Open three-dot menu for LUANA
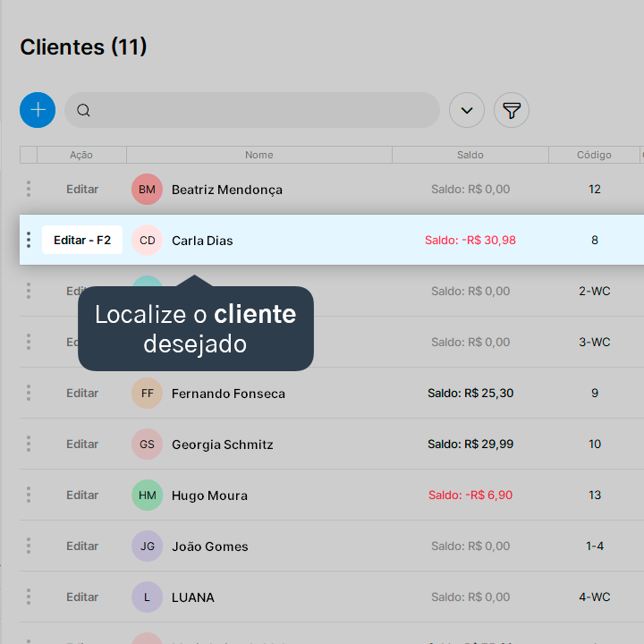644x644 pixels. (x=29, y=597)
